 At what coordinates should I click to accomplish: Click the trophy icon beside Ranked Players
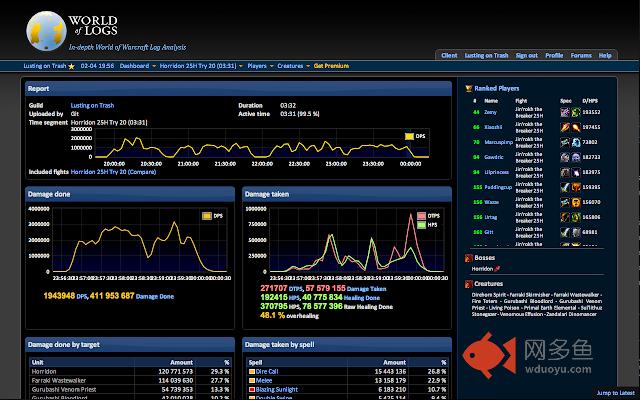[469, 89]
